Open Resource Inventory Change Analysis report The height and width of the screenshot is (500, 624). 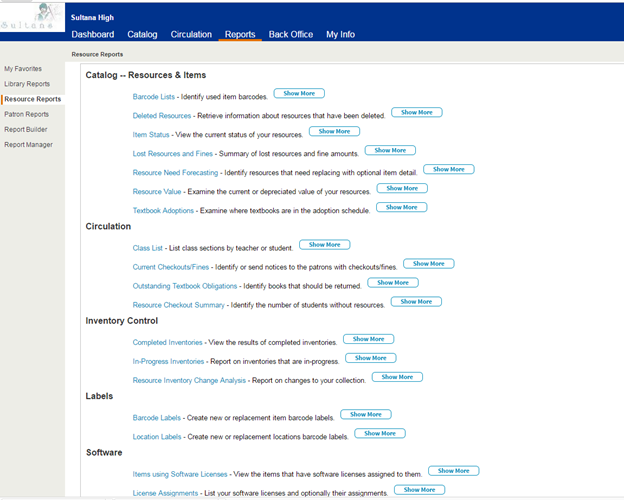189,381
